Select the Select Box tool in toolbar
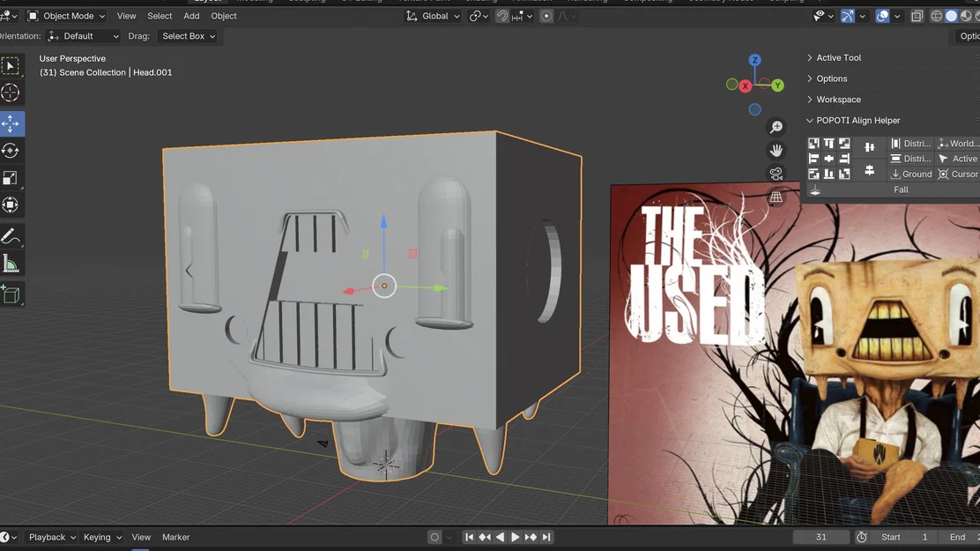This screenshot has height=551, width=980. point(11,65)
